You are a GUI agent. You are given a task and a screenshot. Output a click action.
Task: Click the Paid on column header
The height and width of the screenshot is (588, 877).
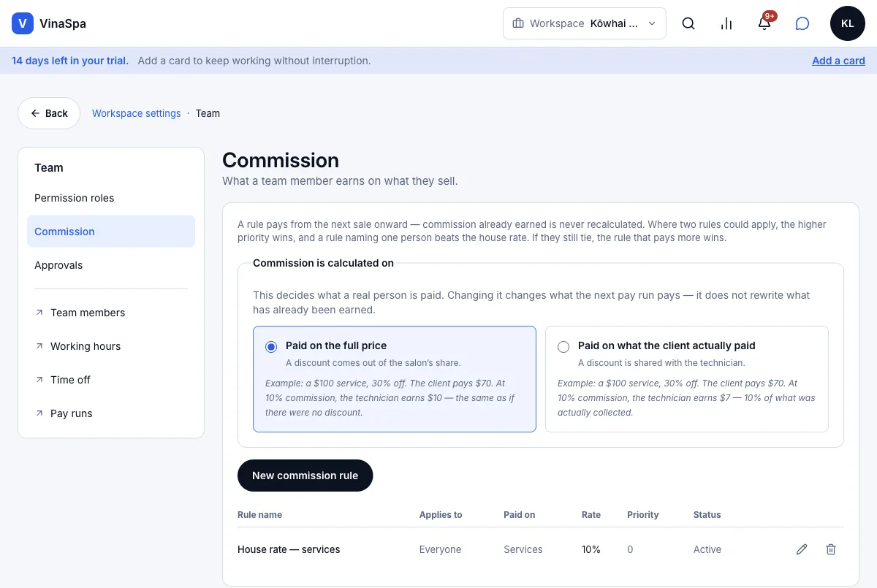point(520,515)
